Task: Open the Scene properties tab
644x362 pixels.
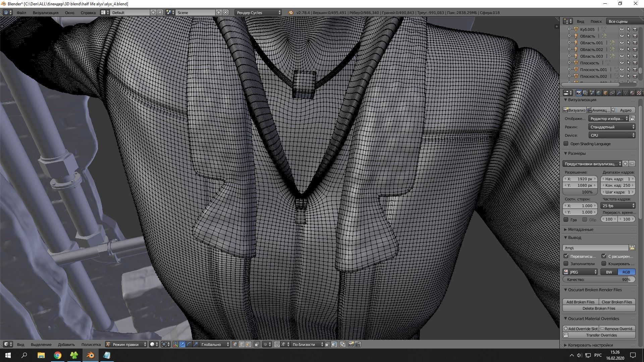Action: (x=592, y=93)
